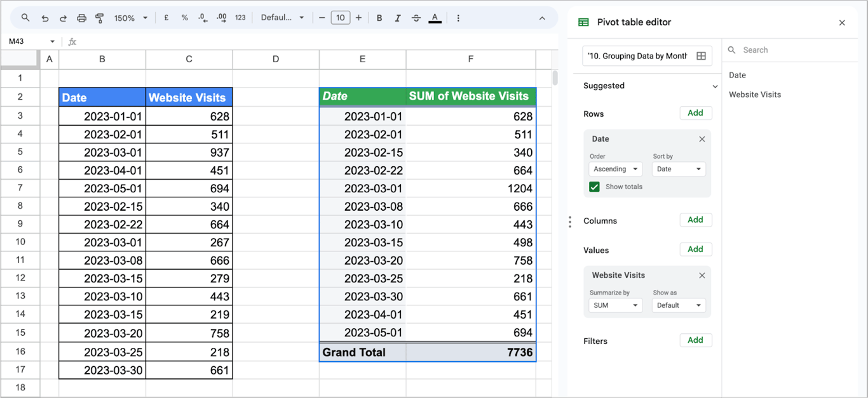Open the 150% zoom dropdown
Viewport: 868px width, 398px height.
click(130, 18)
